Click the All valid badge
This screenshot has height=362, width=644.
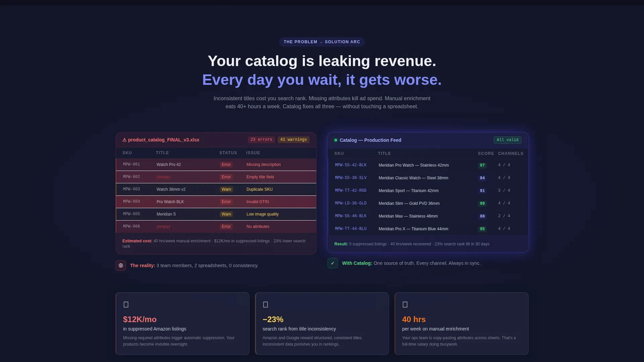tap(507, 140)
